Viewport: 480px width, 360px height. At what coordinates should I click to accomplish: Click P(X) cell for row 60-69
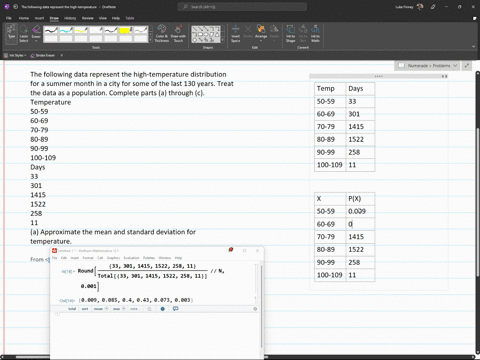pyautogui.click(x=360, y=224)
